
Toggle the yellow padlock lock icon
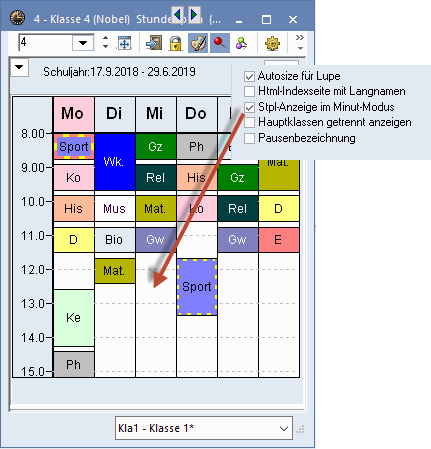point(175,44)
